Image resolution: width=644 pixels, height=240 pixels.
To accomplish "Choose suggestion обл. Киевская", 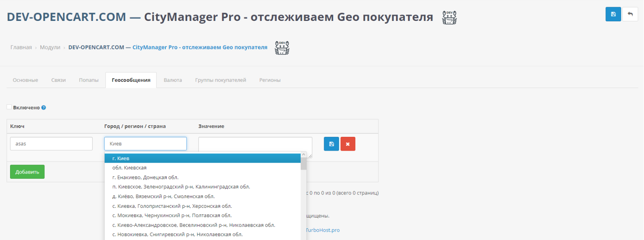I will pos(202,168).
